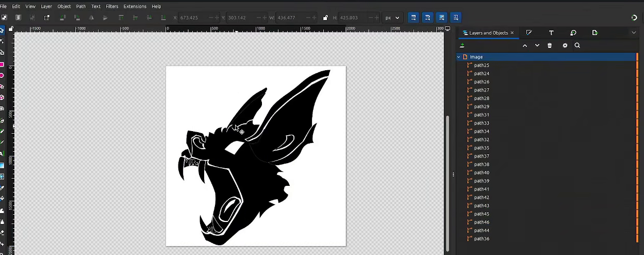
Task: Collapse the Image layer
Action: (x=458, y=57)
